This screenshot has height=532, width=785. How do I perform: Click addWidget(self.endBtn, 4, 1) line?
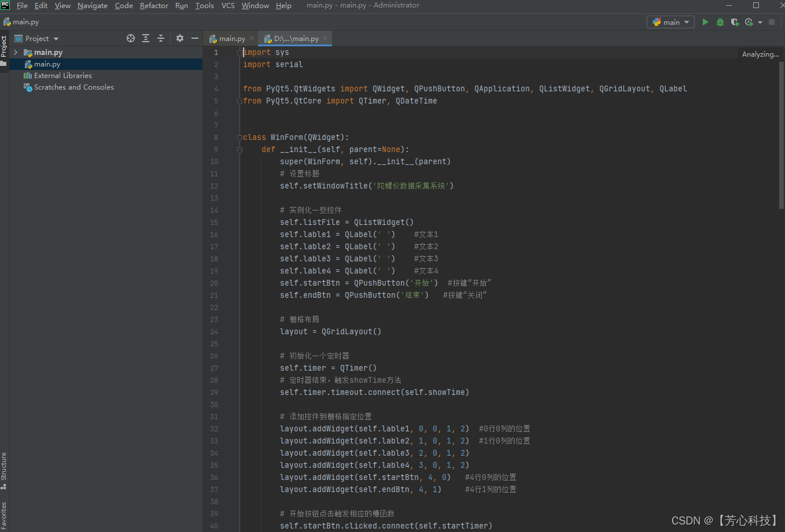[398, 490]
